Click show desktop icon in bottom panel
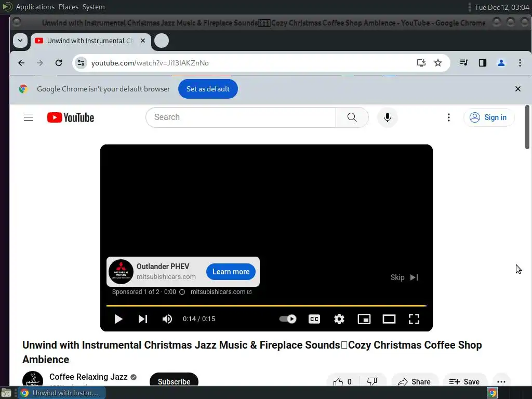This screenshot has height=399, width=532. tap(6, 393)
